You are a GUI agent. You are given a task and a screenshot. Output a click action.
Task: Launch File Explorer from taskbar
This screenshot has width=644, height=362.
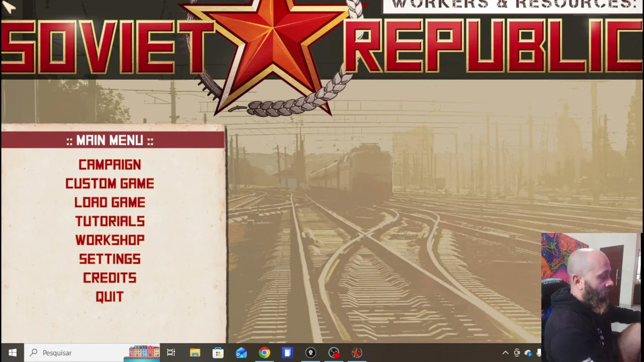click(x=195, y=353)
